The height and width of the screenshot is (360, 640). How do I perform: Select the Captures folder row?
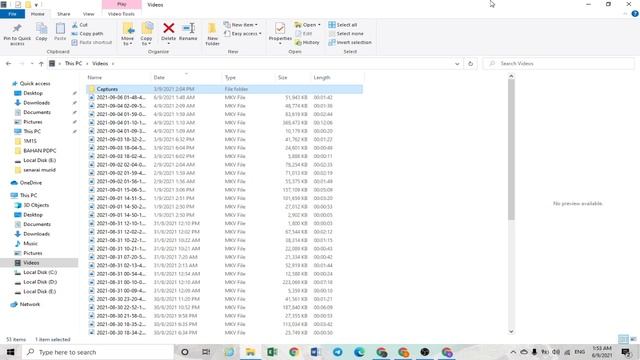[x=224, y=89]
